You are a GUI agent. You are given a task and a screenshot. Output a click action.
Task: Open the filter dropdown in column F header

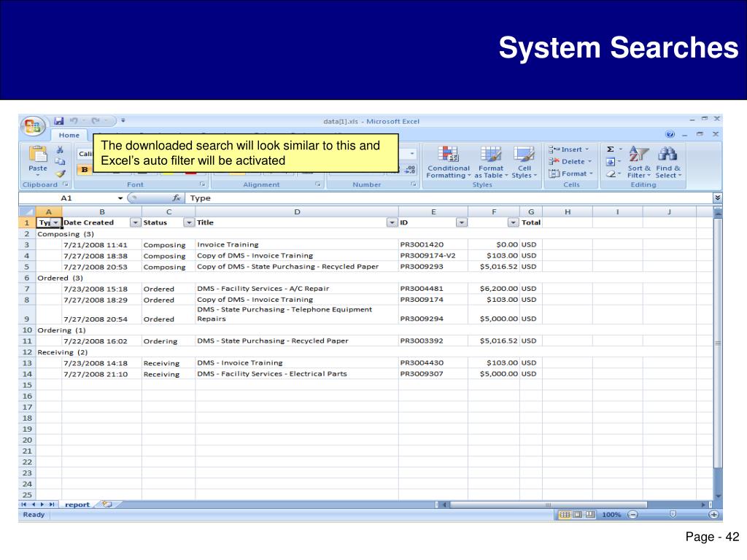513,223
